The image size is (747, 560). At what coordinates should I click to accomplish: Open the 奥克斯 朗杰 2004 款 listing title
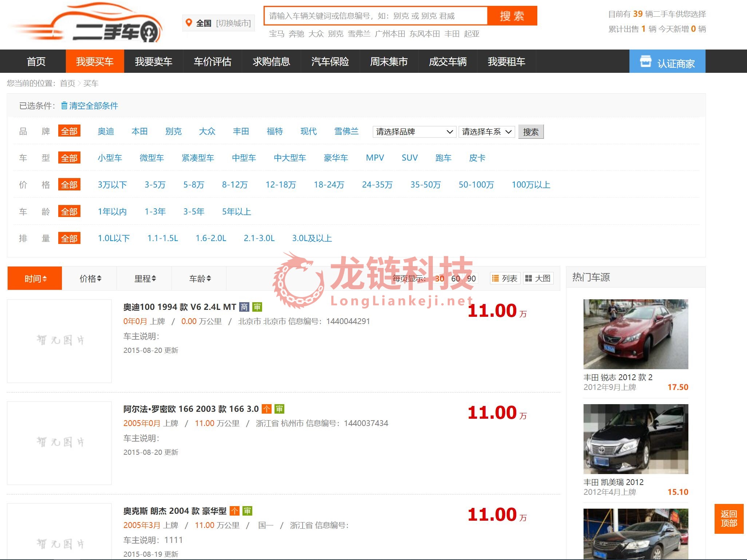(x=175, y=511)
